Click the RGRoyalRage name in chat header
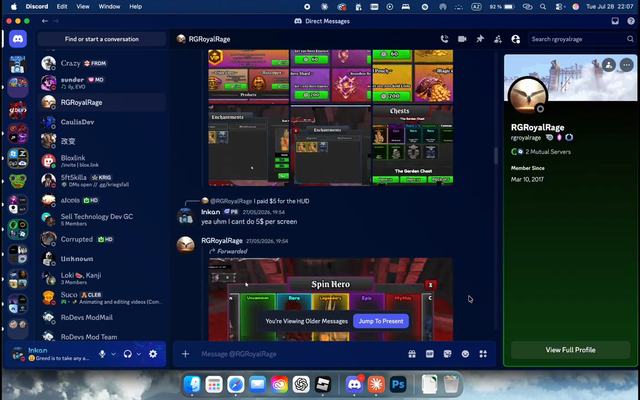Image resolution: width=640 pixels, height=400 pixels. [x=209, y=39]
